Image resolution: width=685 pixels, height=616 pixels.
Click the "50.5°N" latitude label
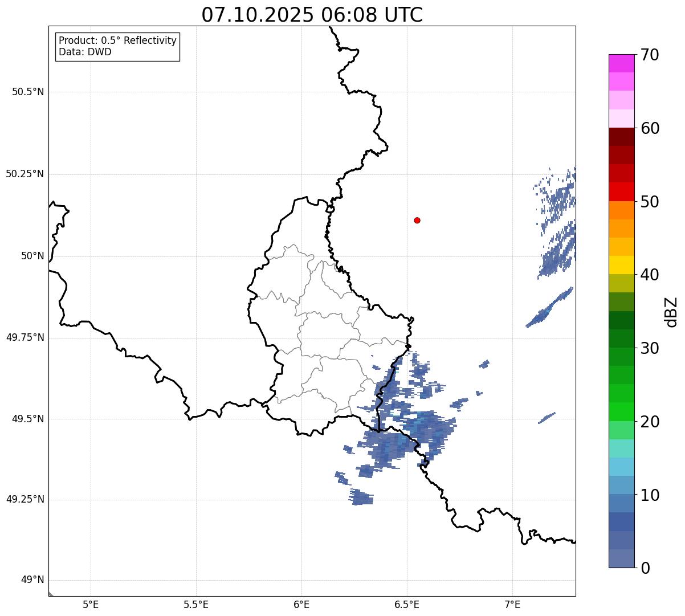pos(28,92)
